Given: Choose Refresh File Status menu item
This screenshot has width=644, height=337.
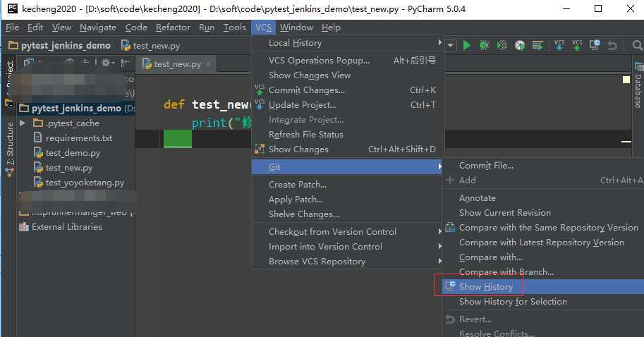Looking at the screenshot, I should point(348,134).
